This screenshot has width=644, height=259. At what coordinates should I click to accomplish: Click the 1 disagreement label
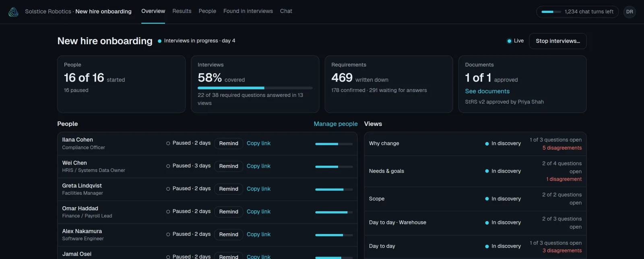564,179
